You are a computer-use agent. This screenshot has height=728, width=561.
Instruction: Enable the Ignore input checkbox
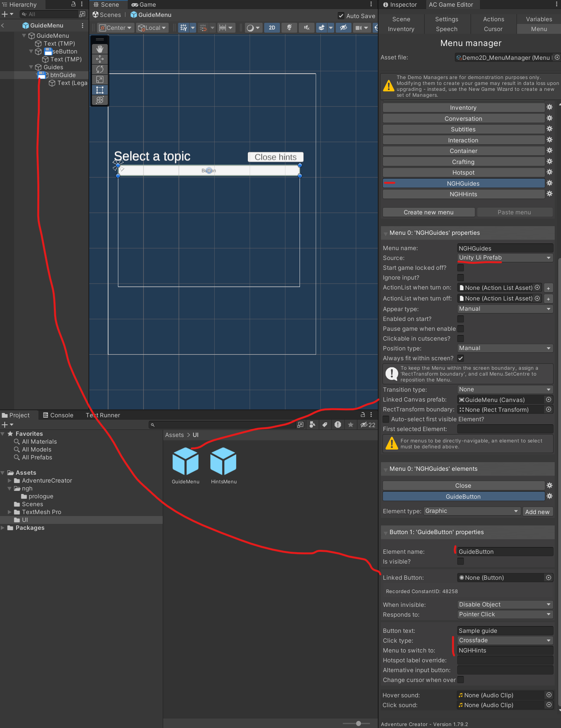click(x=461, y=278)
